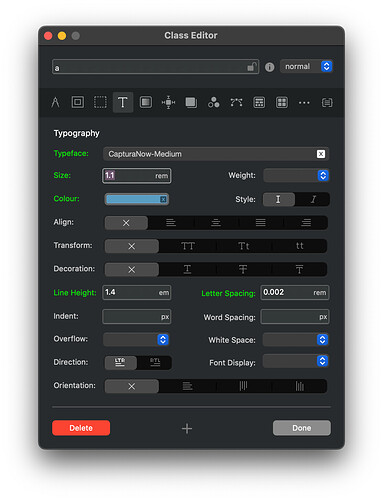Open the White Space dropdown
The height and width of the screenshot is (500, 382).
click(296, 340)
